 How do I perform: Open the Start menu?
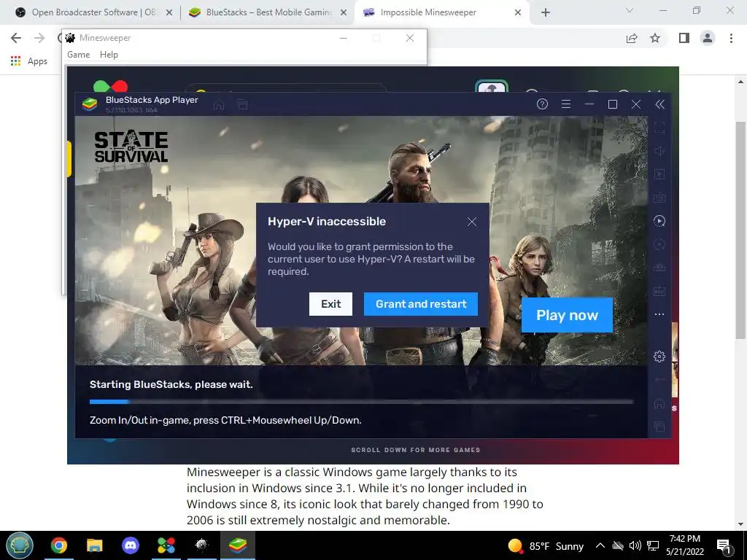tap(20, 545)
